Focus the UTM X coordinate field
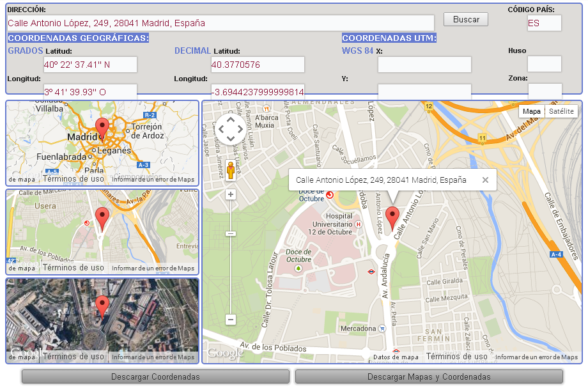 [424, 65]
